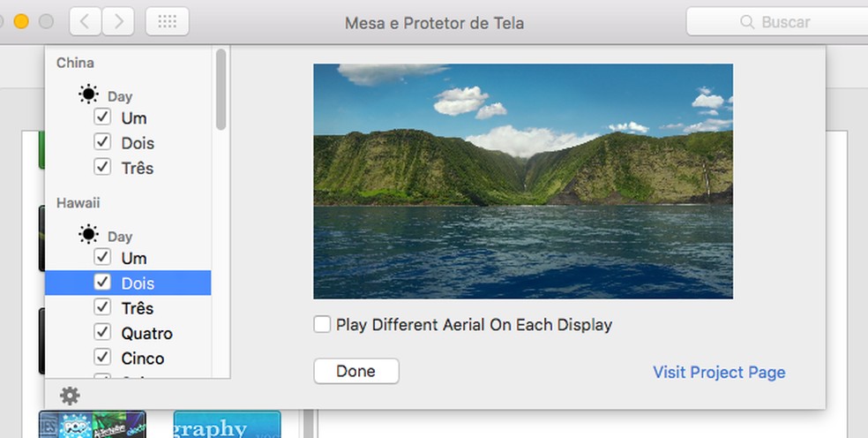Viewport: 868px width, 438px height.
Task: Uncheck Hawaii Cinco checkbox
Action: click(x=102, y=357)
